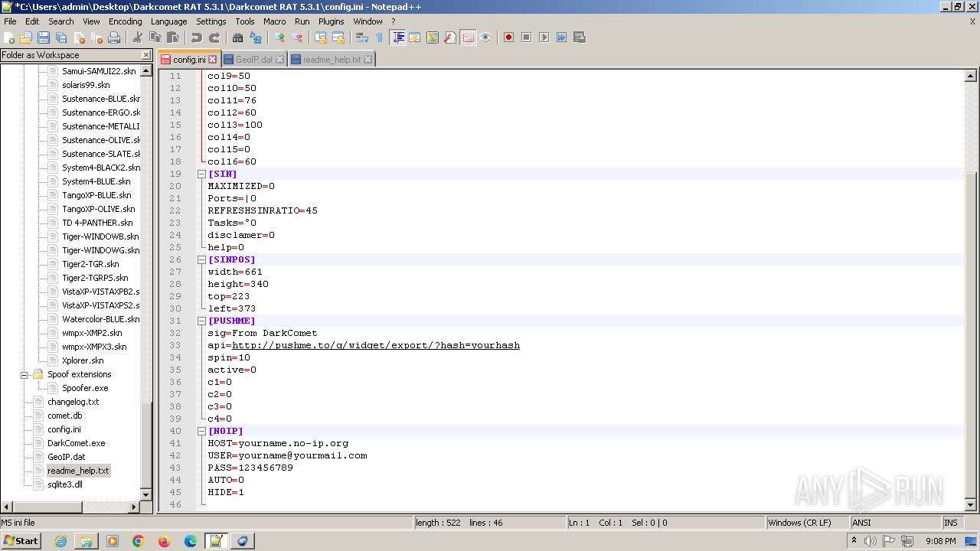Screen dimensions: 980x551
Task: Select DarkComet.exe in the workspace tree
Action: point(76,443)
